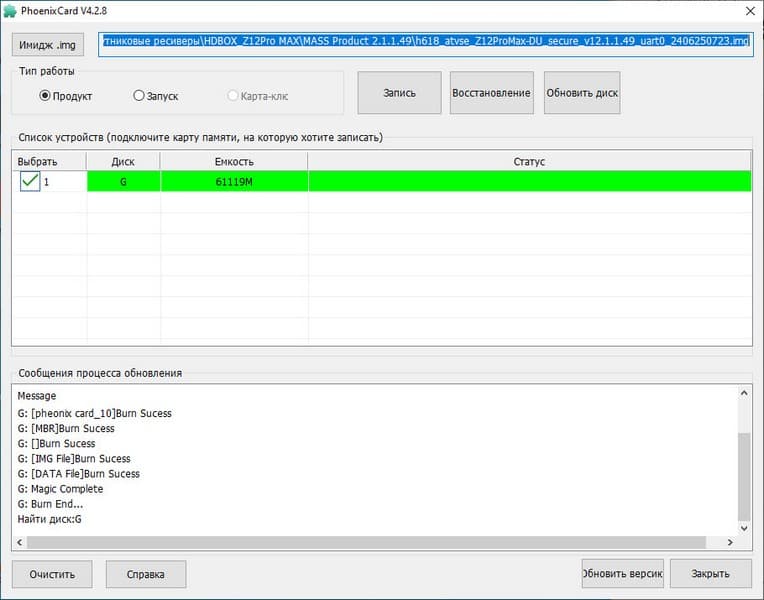Click the green status progress bar of row 1
This screenshot has width=764, height=600.
530,181
